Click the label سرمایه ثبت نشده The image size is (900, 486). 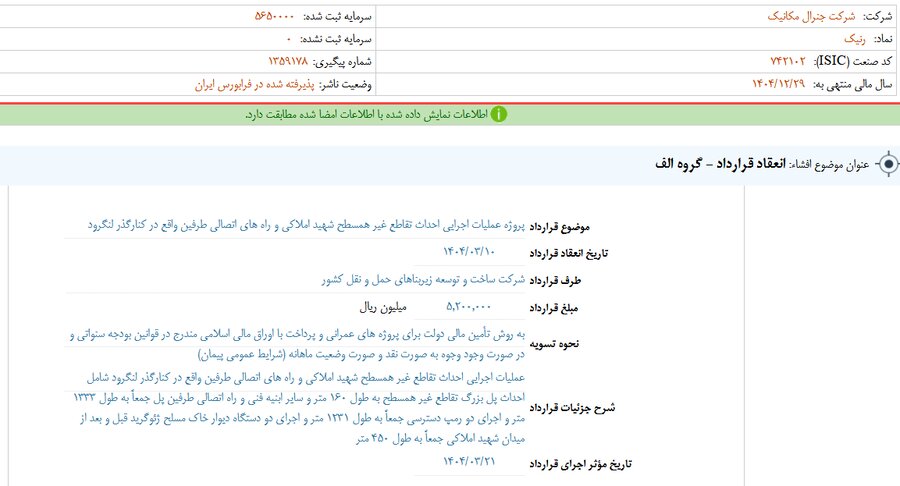336,39
